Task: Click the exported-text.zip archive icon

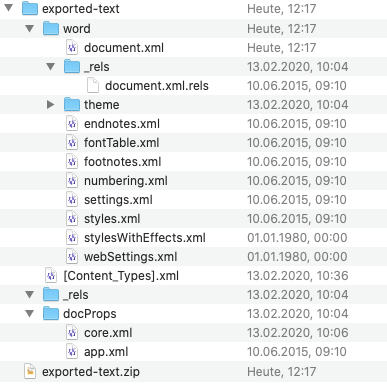Action: 30,371
